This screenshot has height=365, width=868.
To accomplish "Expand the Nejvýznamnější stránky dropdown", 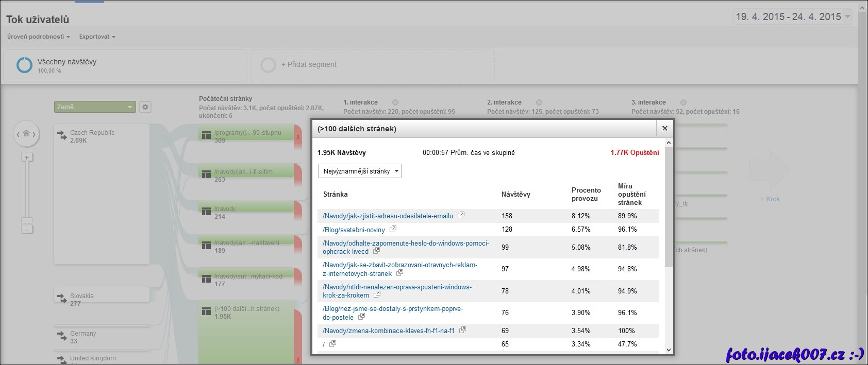I will 359,171.
